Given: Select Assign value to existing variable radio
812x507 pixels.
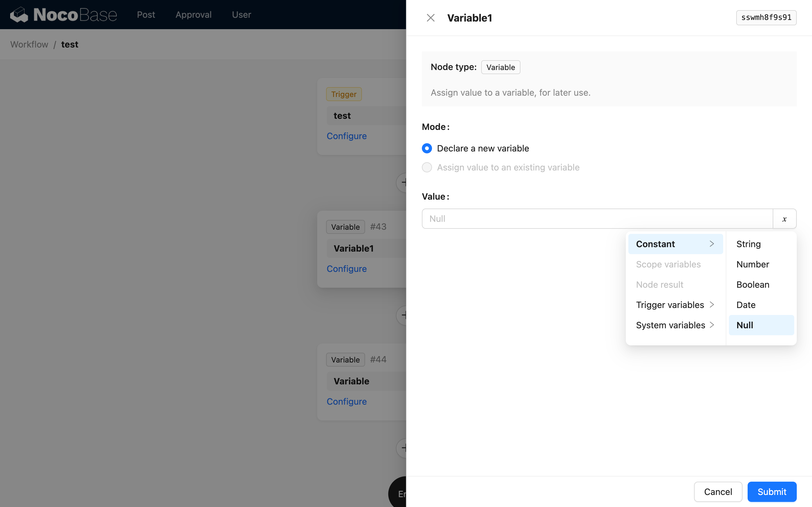Looking at the screenshot, I should point(427,167).
